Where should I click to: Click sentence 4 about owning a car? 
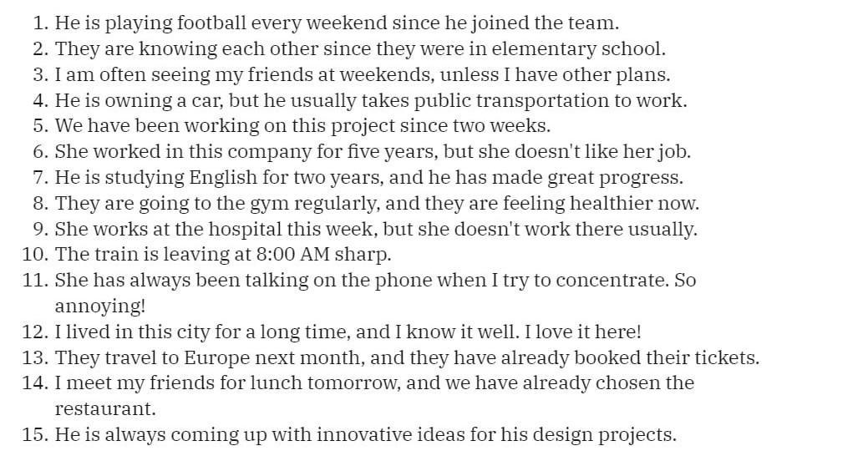click(x=370, y=100)
